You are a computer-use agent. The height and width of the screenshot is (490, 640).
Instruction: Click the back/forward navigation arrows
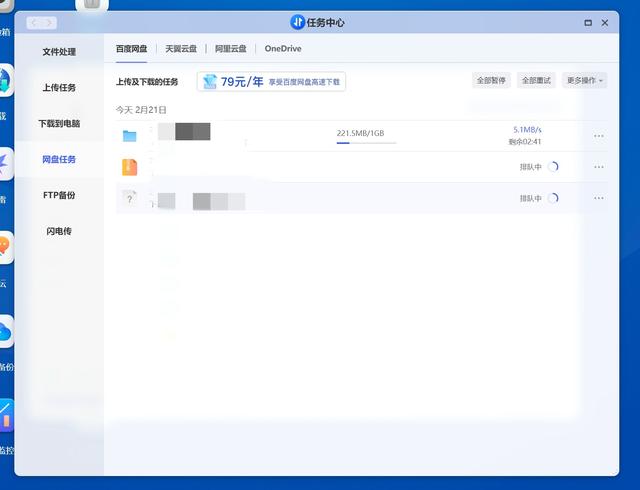point(42,23)
